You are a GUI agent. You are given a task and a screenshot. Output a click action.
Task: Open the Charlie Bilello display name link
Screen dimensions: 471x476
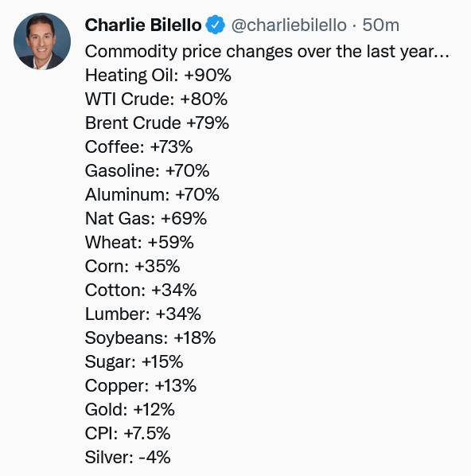pyautogui.click(x=143, y=25)
